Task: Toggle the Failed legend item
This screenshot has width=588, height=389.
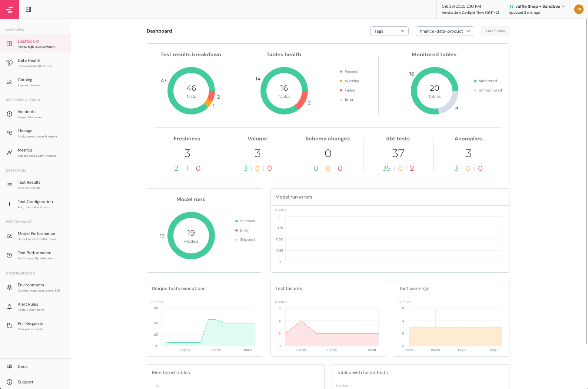Action: [348, 90]
